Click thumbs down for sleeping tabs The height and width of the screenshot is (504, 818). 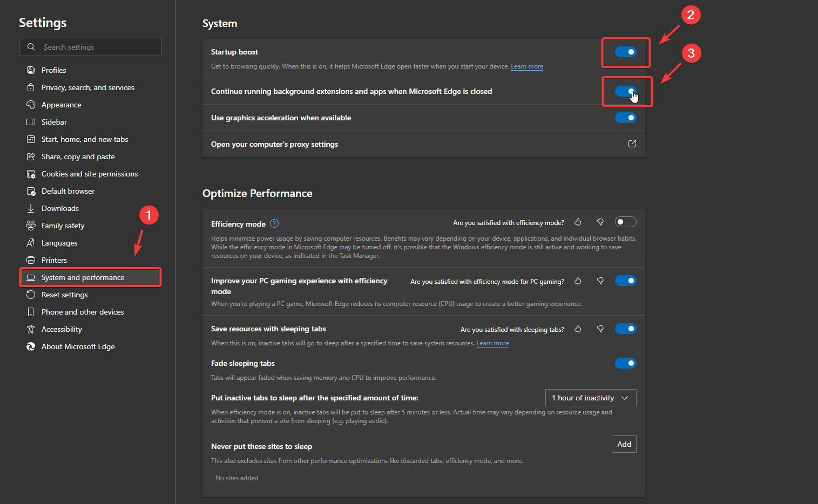[x=600, y=329]
